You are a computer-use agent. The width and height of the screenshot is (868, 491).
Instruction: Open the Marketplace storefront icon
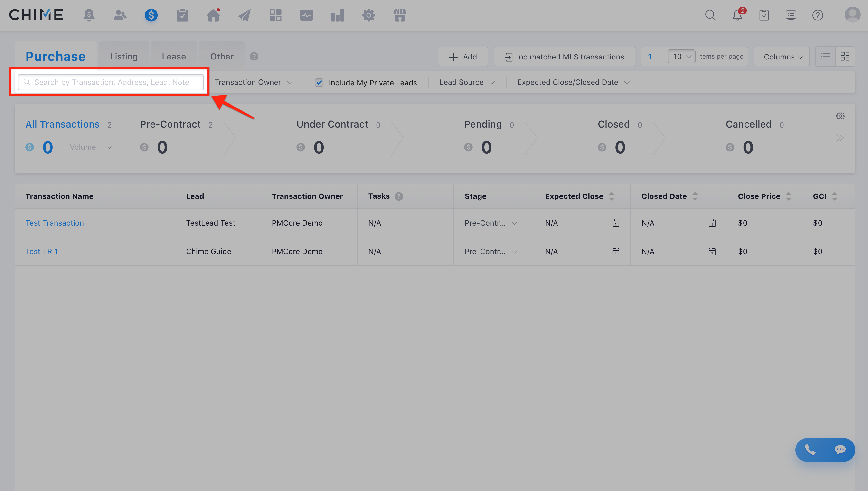[400, 15]
